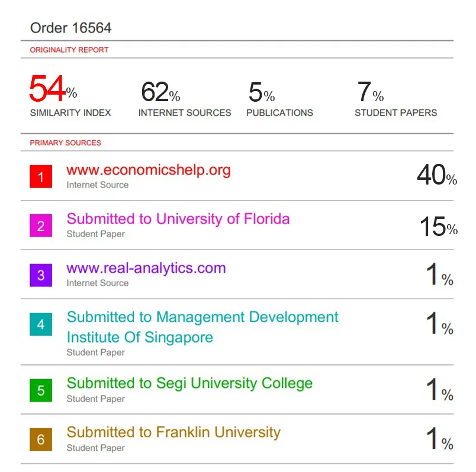Click the Primary Sources section heading
This screenshot has height=472, width=476.
pos(66,143)
